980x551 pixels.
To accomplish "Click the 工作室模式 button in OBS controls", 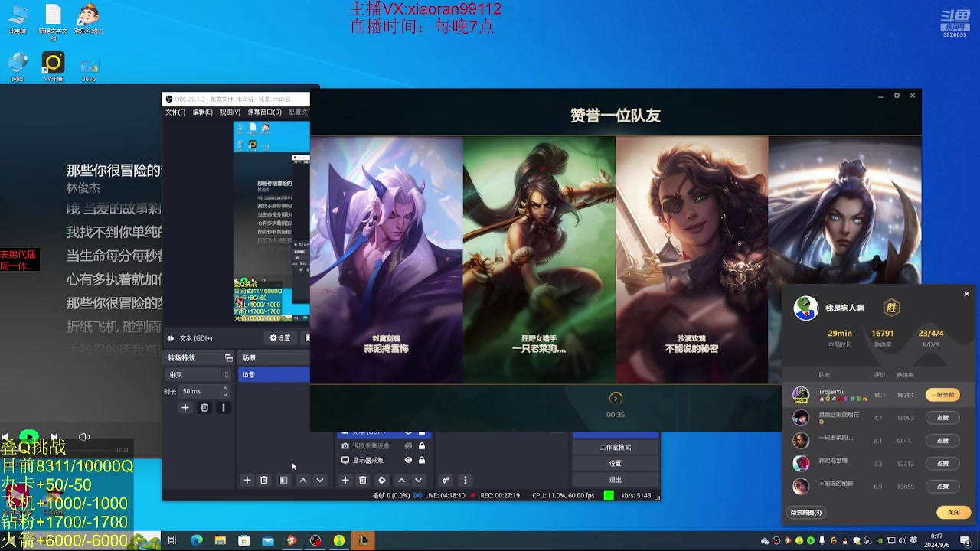I will coord(616,447).
